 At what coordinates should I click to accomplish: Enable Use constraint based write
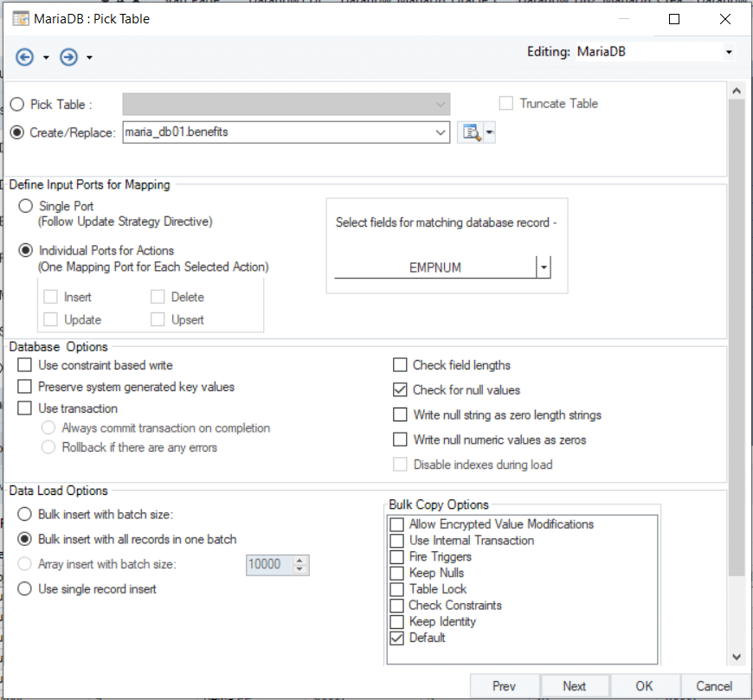(25, 365)
